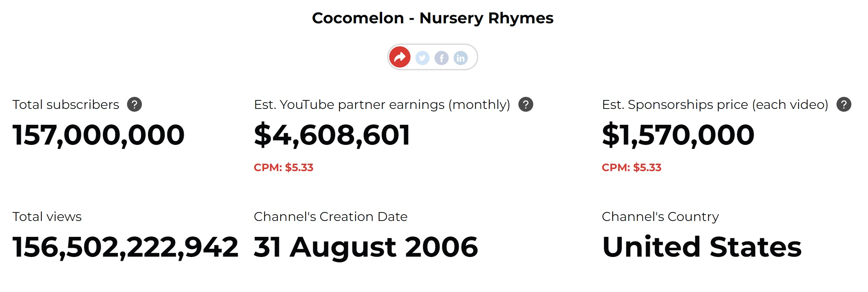This screenshot has width=868, height=292.
Task: Click the Est. Sponsorships price label
Action: pyautogui.click(x=715, y=105)
